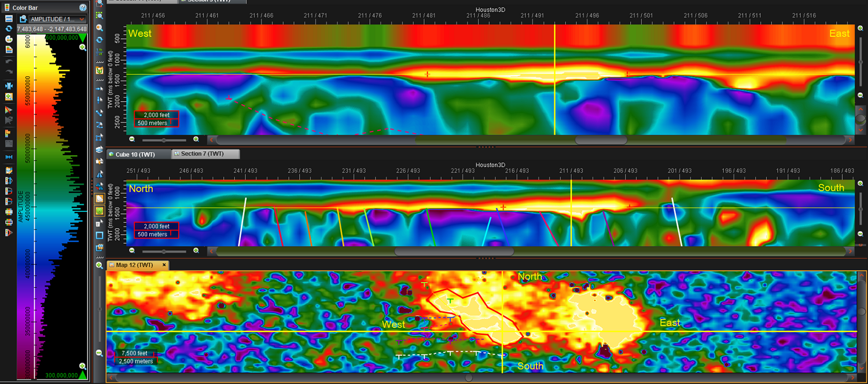
Task: Zoom out the Map 12 view
Action: 100,353
